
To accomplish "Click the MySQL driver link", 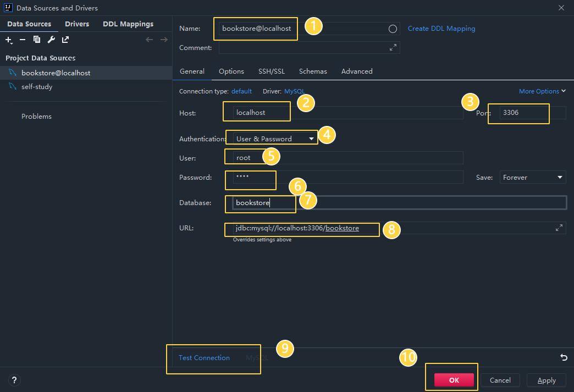I will 294,91.
